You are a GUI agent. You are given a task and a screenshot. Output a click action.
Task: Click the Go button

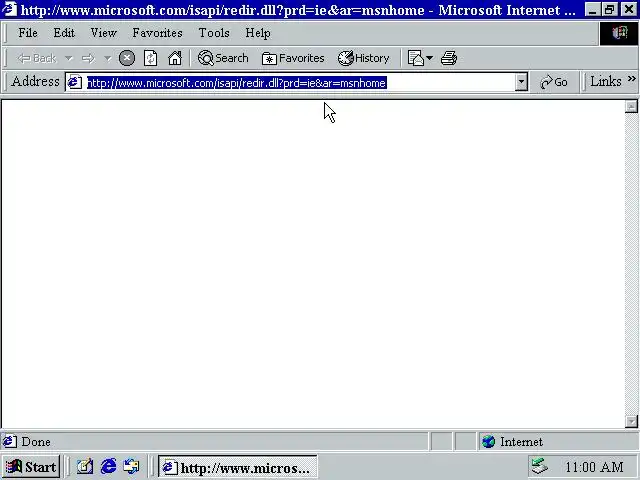(x=554, y=82)
